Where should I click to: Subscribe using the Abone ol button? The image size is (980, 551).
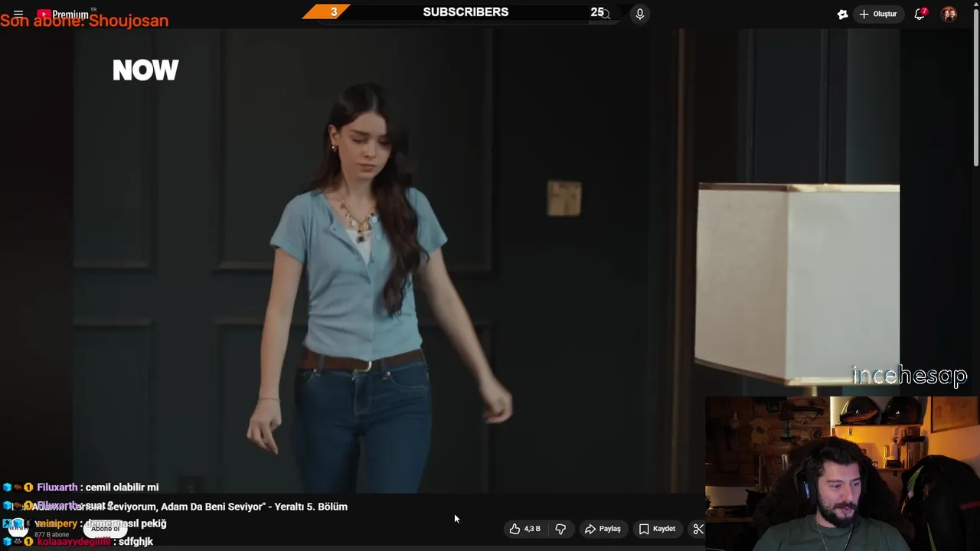click(x=106, y=529)
